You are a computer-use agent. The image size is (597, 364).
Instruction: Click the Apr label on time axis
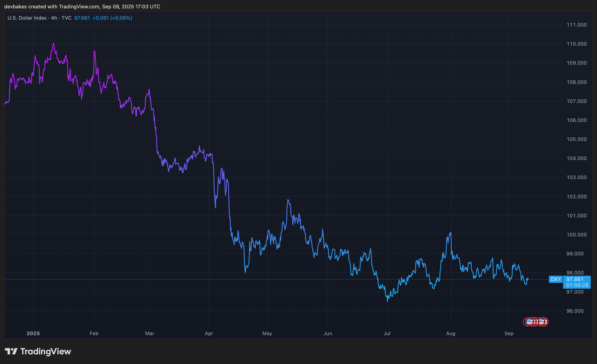pyautogui.click(x=209, y=333)
